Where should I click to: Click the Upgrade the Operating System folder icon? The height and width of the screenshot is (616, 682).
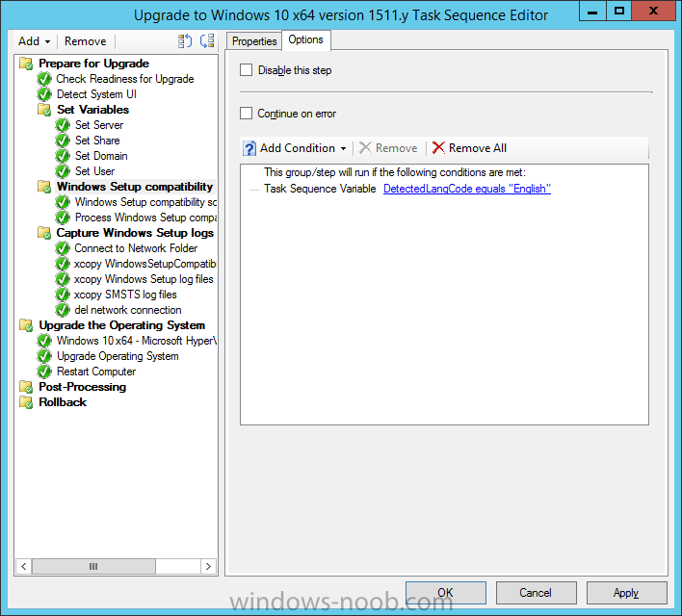pyautogui.click(x=26, y=325)
